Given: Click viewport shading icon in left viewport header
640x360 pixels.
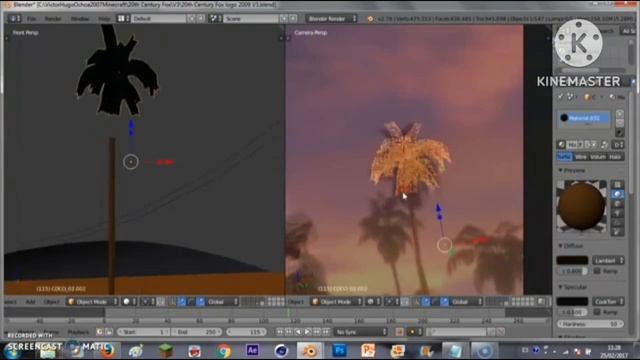Looking at the screenshot, I should (129, 302).
